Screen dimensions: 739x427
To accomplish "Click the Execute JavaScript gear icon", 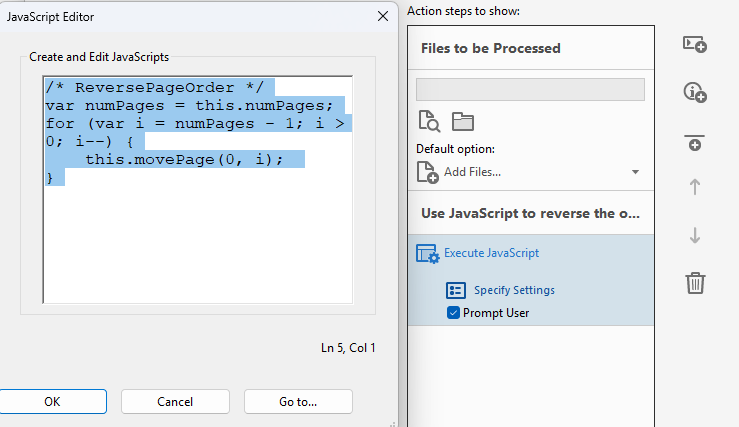I will tap(427, 254).
